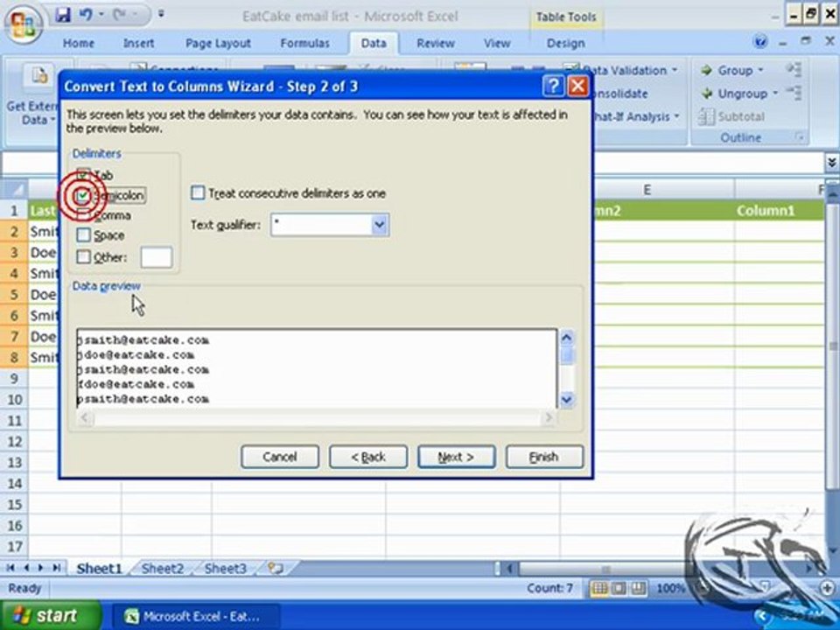This screenshot has width=840, height=630.
Task: Switch to Sheet3 tab
Action: (226, 569)
